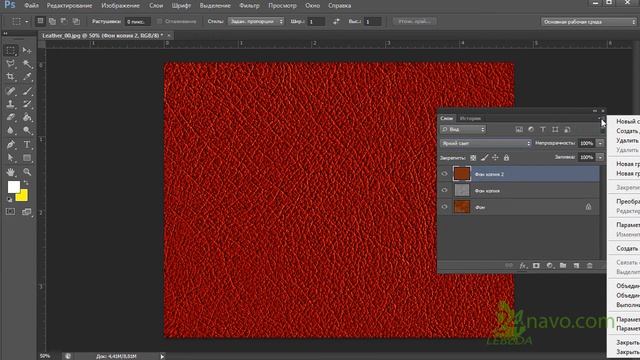Viewport: 640px width, 360px height.
Task: Select the Type tool in toolbox
Action: [27, 144]
